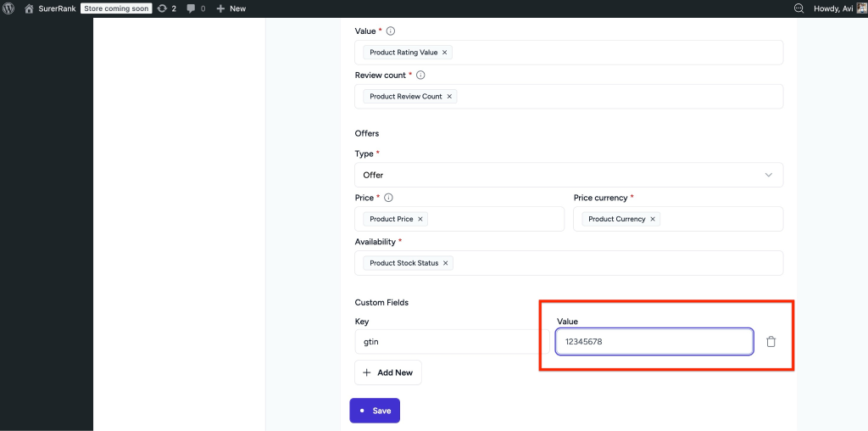Remove the Product Price tag
The image size is (868, 431).
pos(420,219)
